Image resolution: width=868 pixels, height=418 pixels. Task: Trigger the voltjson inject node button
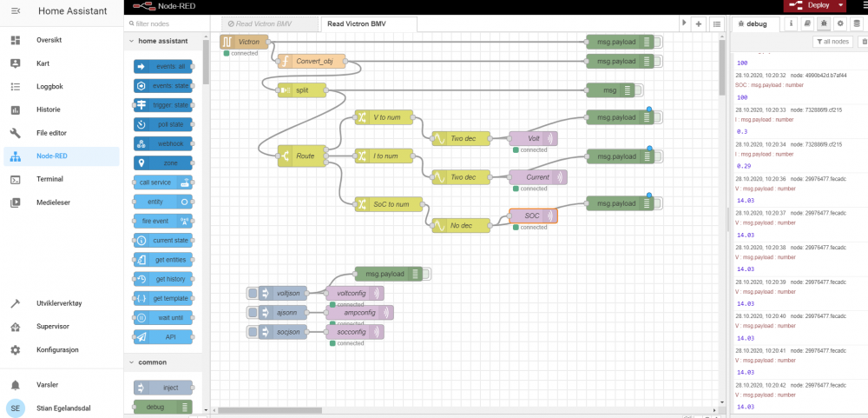[x=253, y=294]
